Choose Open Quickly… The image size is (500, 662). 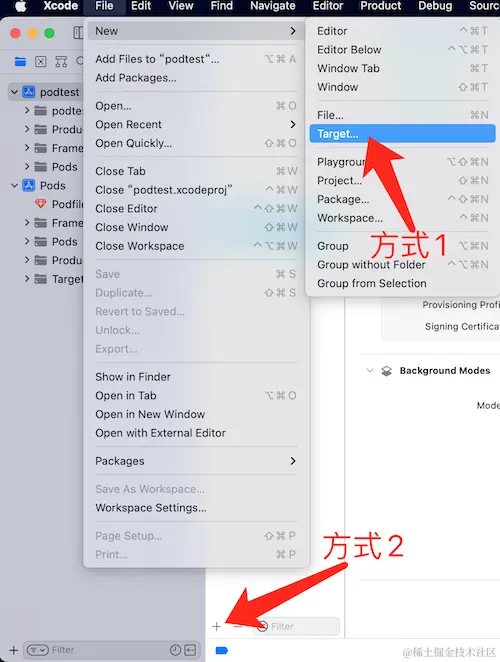[196, 143]
